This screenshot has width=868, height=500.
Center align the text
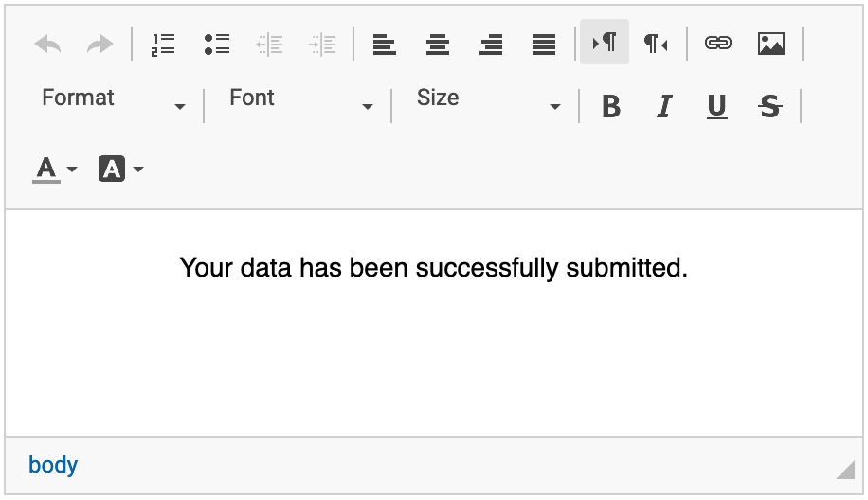pyautogui.click(x=437, y=44)
